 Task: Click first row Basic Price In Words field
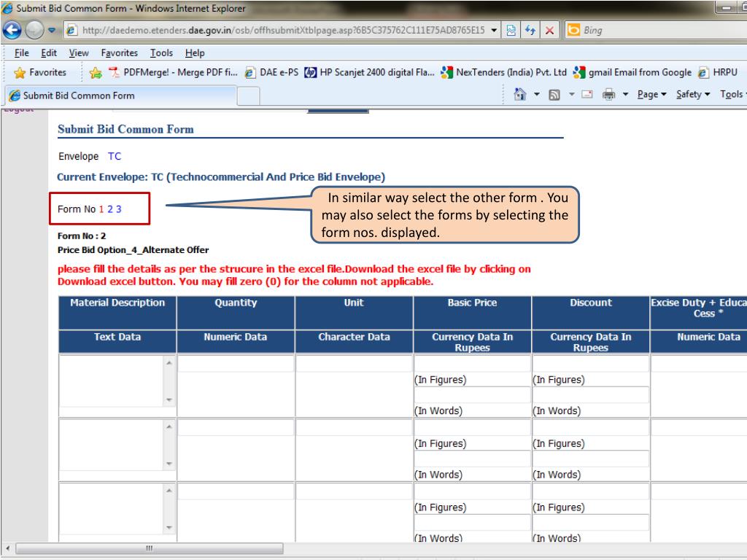[x=472, y=394]
